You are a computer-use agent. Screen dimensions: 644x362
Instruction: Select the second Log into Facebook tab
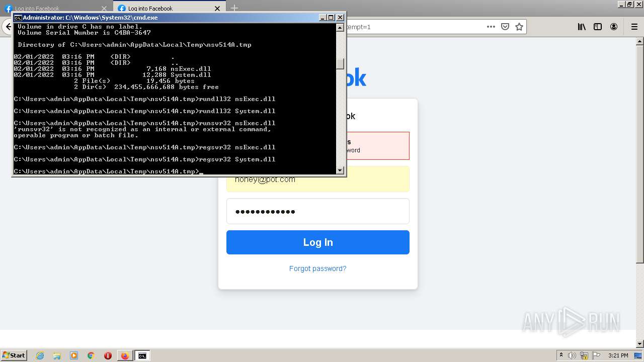169,8
